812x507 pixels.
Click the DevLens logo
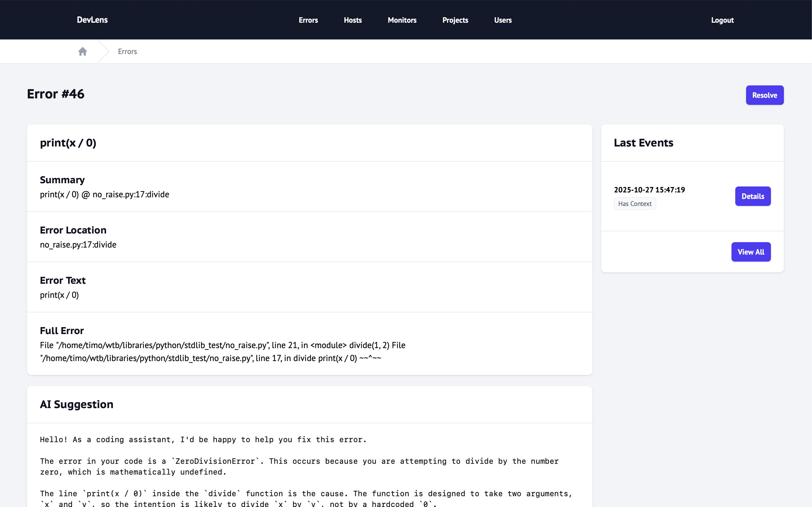click(92, 20)
